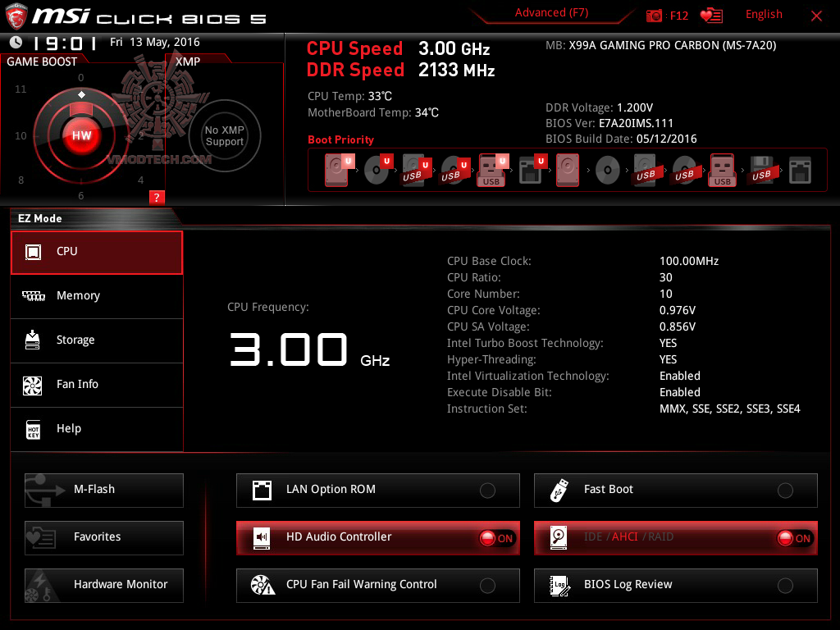Select the legacy USB hard disk boot device
Image resolution: width=840 pixels, height=630 pixels.
coord(646,171)
